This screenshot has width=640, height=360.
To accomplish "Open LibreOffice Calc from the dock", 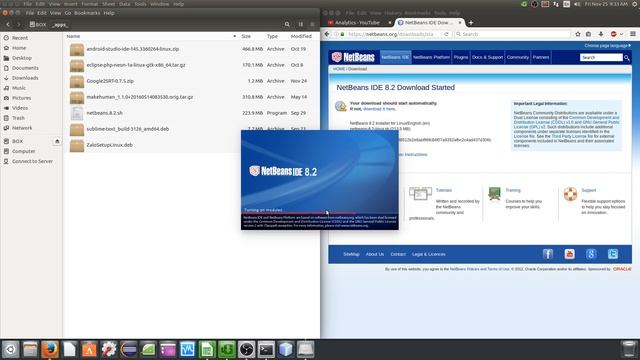I will point(207,349).
